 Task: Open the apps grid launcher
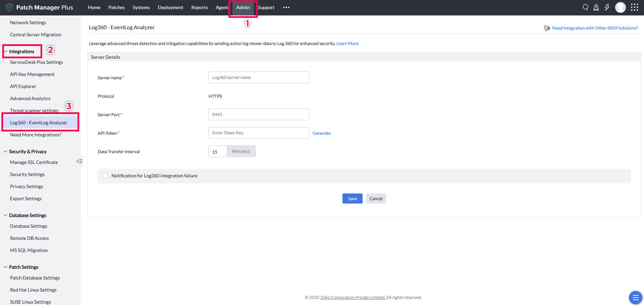[x=635, y=7]
